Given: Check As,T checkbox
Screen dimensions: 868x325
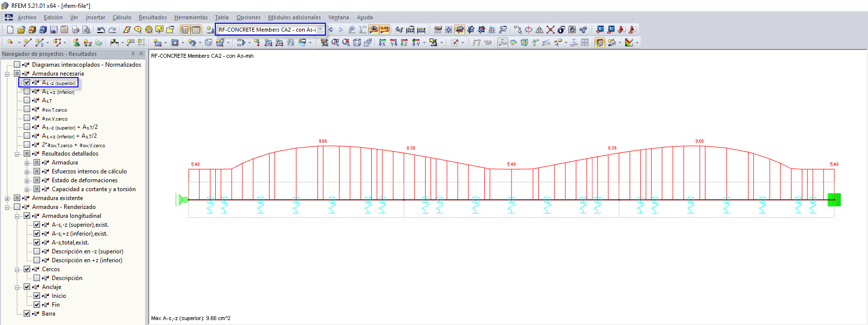Looking at the screenshot, I should (27, 100).
